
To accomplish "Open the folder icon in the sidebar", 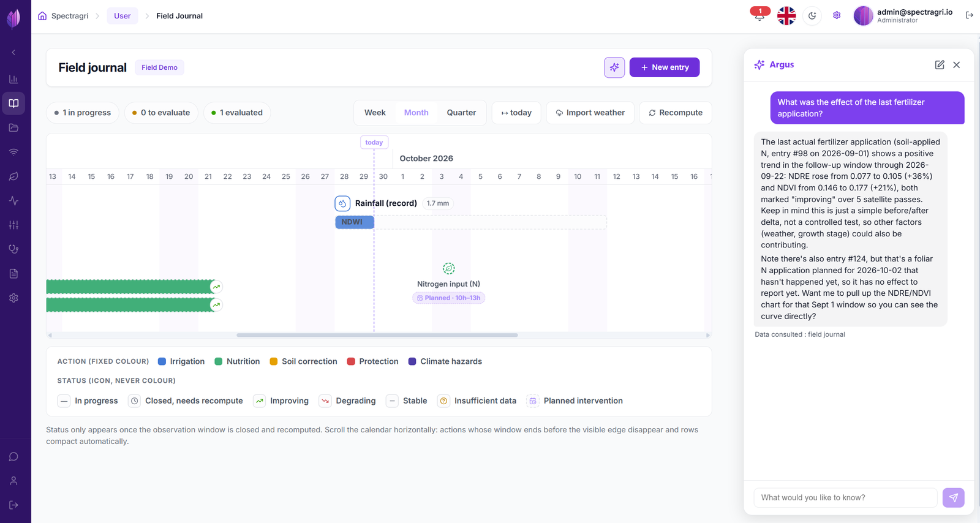I will [13, 127].
